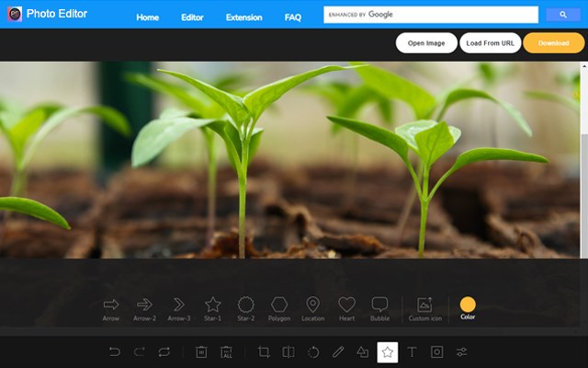Image resolution: width=588 pixels, height=368 pixels.
Task: Open the Text tool
Action: coord(412,351)
